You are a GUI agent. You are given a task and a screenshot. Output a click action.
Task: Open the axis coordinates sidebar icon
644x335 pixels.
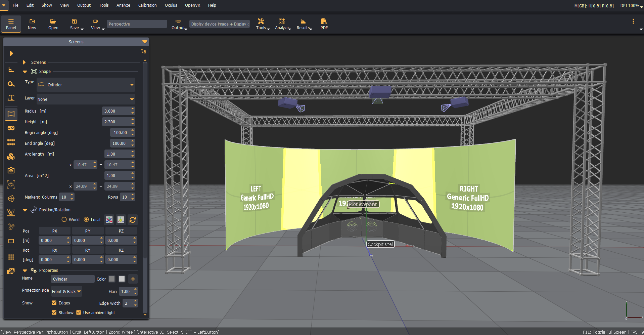coord(11,70)
